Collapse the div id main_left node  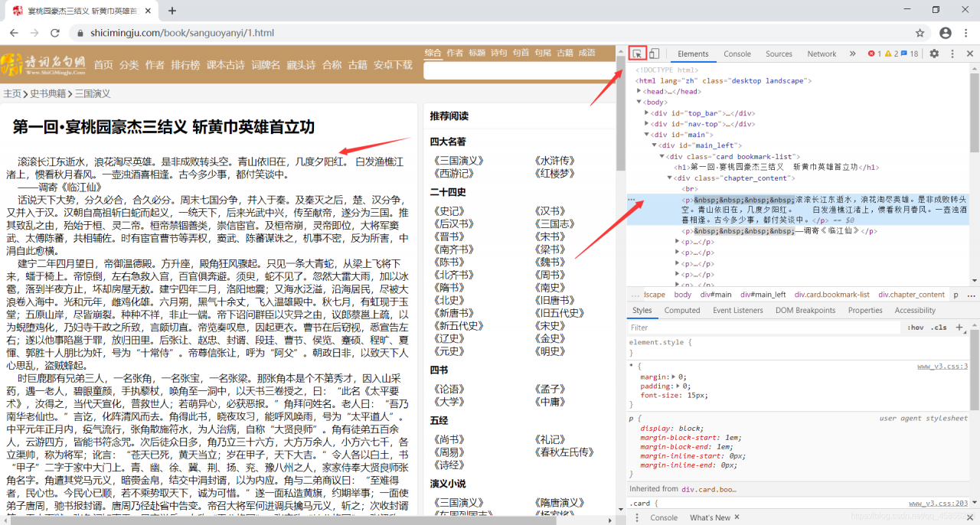click(655, 145)
